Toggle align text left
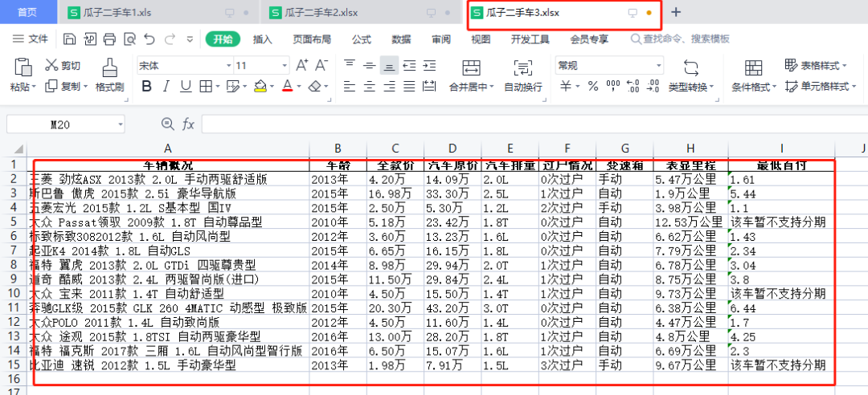 350,86
